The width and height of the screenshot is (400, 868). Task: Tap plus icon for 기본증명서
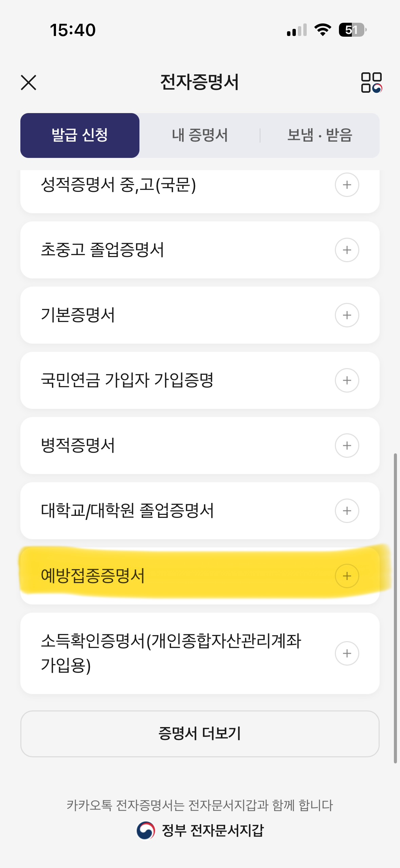pyautogui.click(x=347, y=315)
